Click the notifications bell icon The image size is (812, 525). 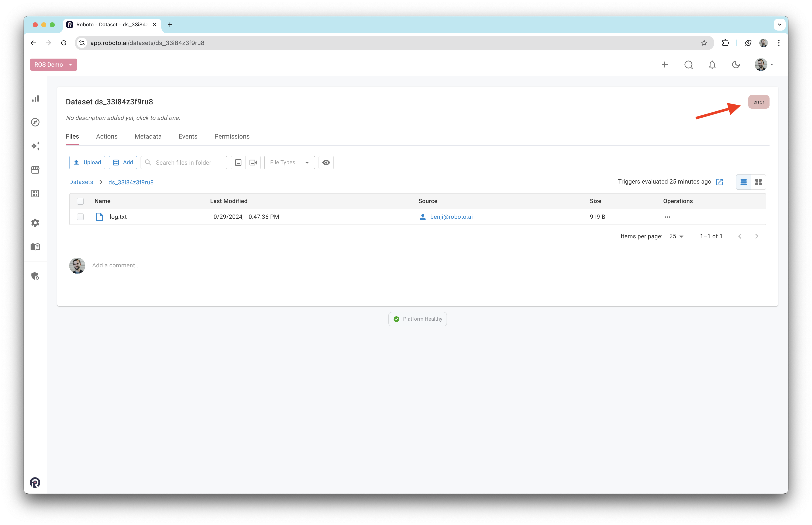pyautogui.click(x=712, y=65)
